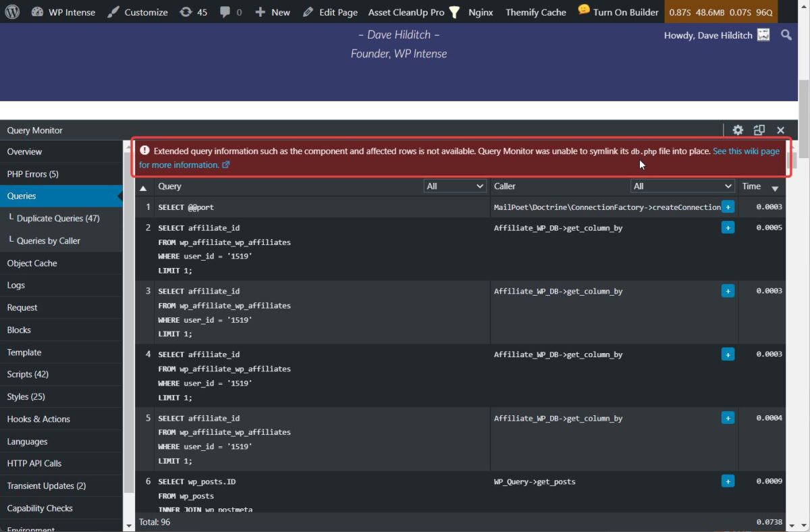Click Turn On Builder in admin bar
810x532 pixels.
click(618, 12)
